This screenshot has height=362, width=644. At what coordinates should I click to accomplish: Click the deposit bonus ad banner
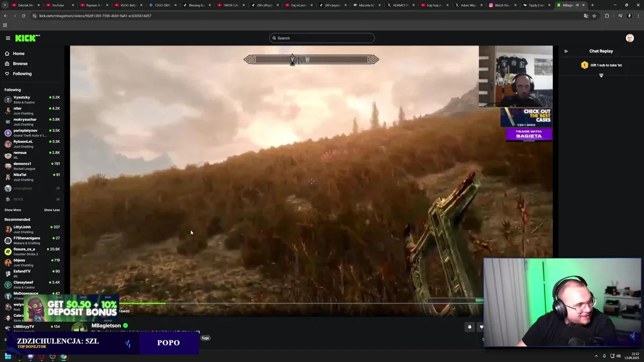tap(70, 308)
